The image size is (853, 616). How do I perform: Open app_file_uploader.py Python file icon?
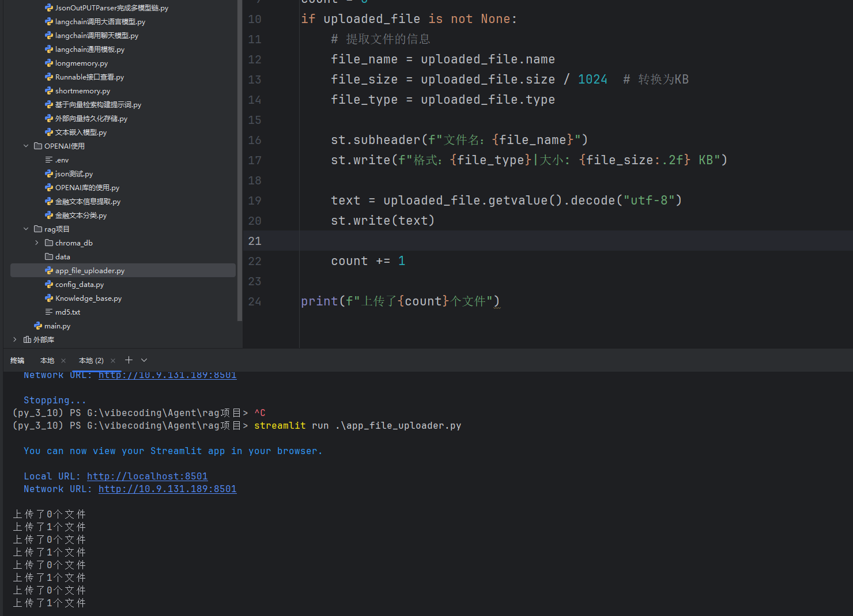coord(49,271)
